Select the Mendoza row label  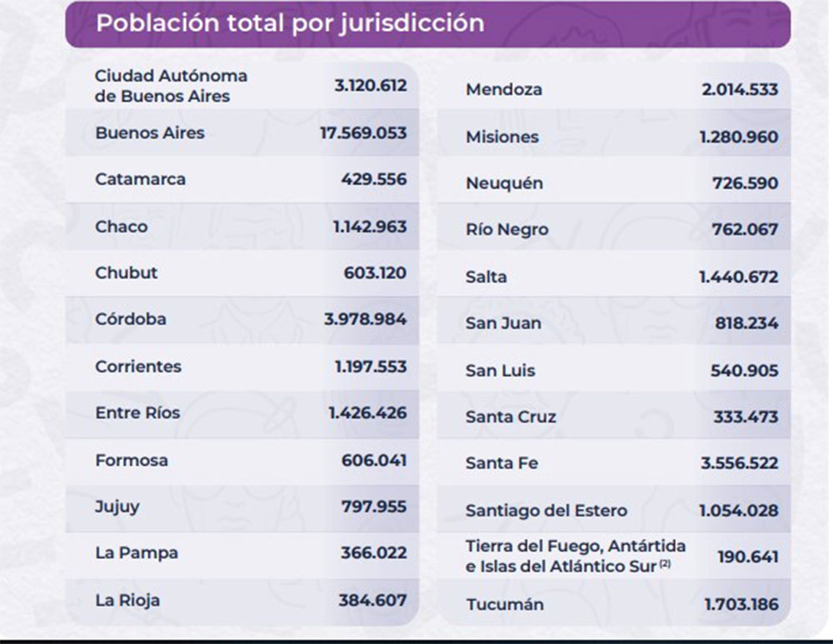[x=504, y=89]
